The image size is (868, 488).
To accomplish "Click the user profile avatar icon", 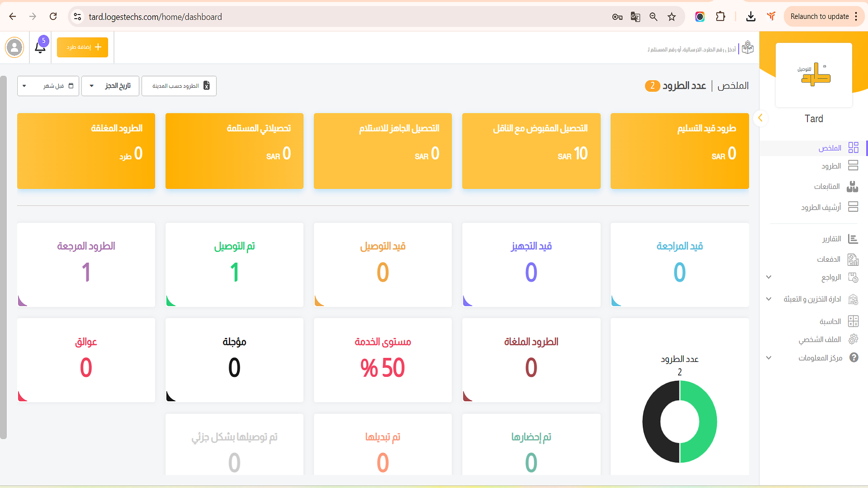I will tap(14, 47).
